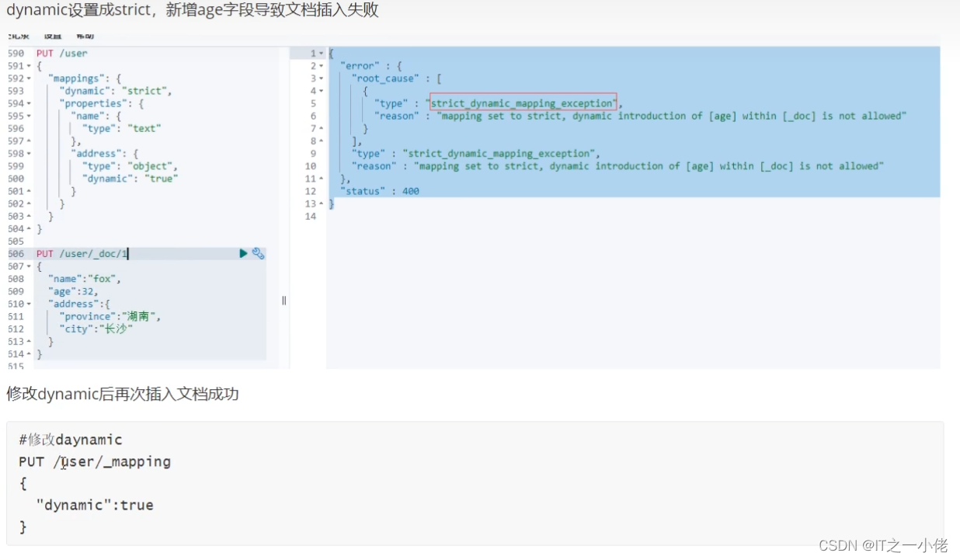The width and height of the screenshot is (960, 560).
Task: Click "dynamic":true in the code block
Action: pyautogui.click(x=95, y=505)
